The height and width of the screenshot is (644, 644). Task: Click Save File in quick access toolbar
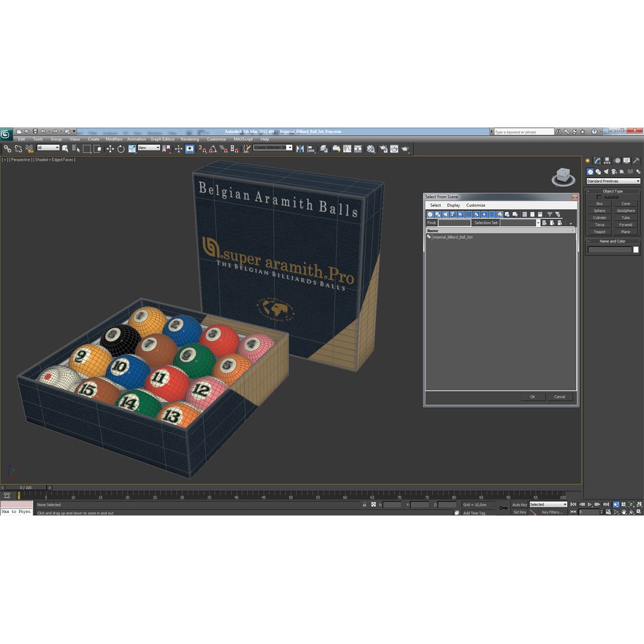[35, 131]
